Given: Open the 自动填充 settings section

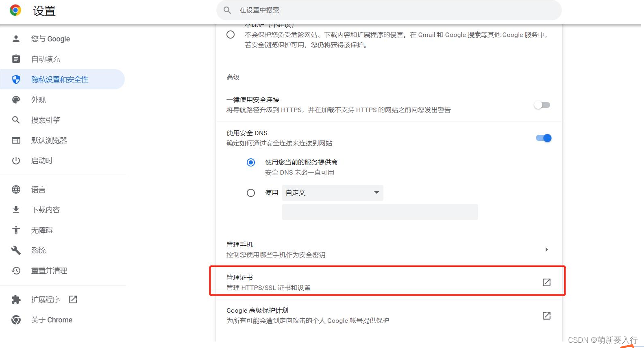Looking at the screenshot, I should [46, 59].
